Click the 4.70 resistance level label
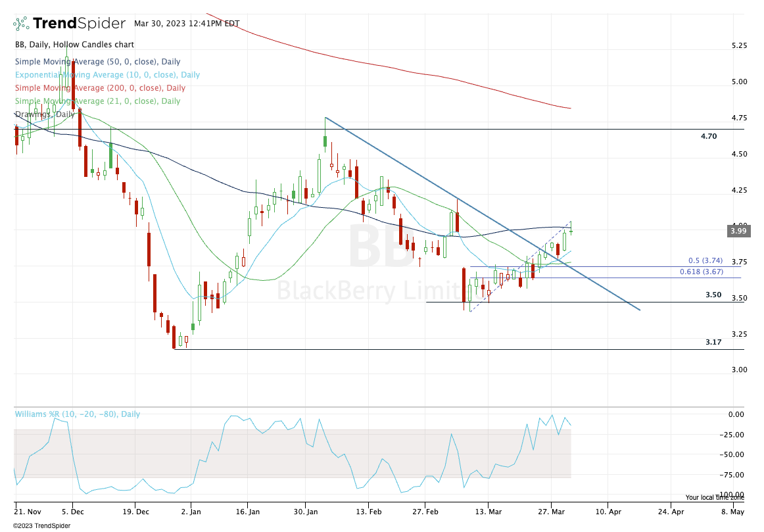 coord(709,136)
